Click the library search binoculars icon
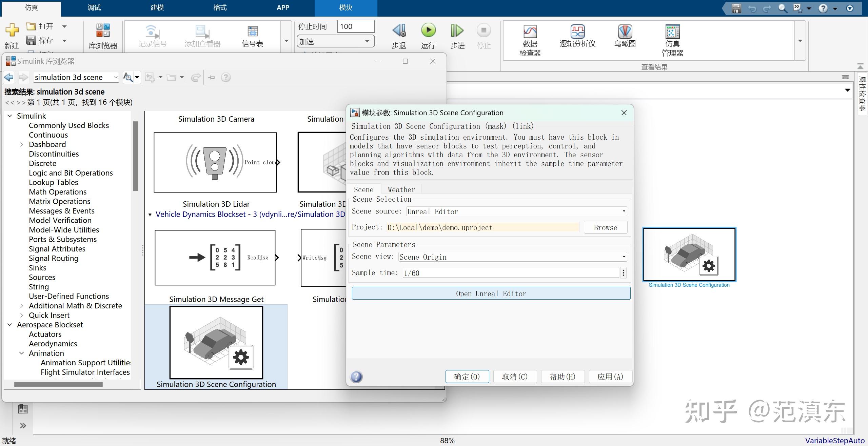Screen dimensions: 868x446 click(x=128, y=77)
